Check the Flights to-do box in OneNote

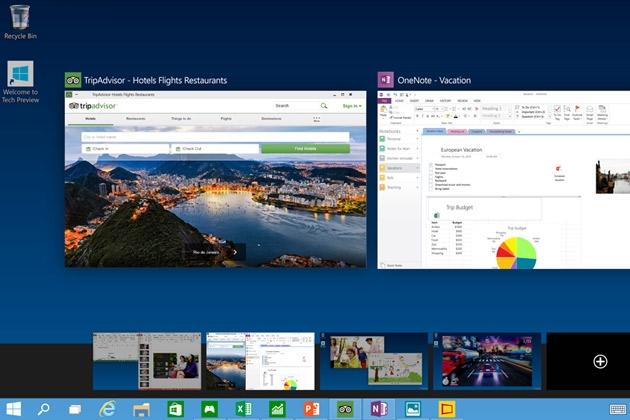(431, 177)
